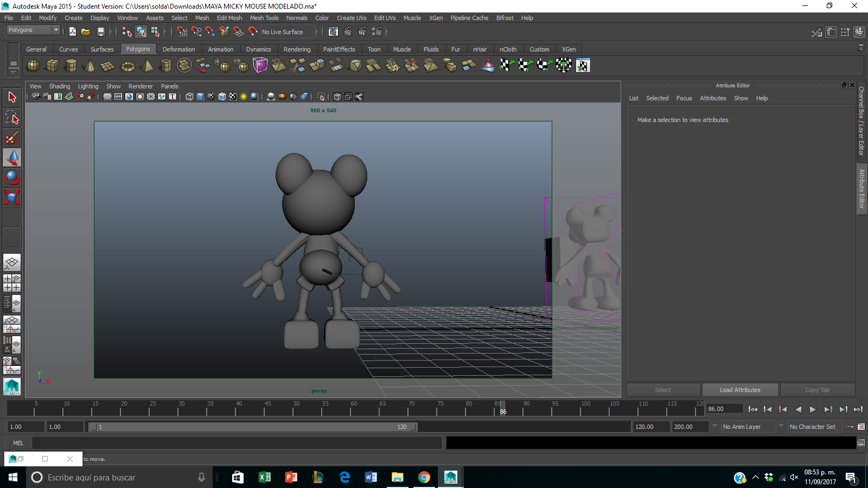Screen dimensions: 868x488
Task: Select the Move tool in toolbox
Action: point(12,158)
